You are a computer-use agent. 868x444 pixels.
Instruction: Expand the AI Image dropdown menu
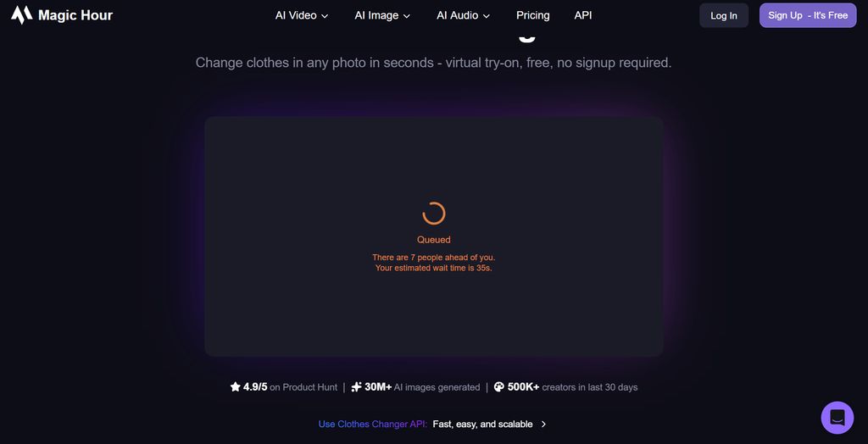click(382, 15)
